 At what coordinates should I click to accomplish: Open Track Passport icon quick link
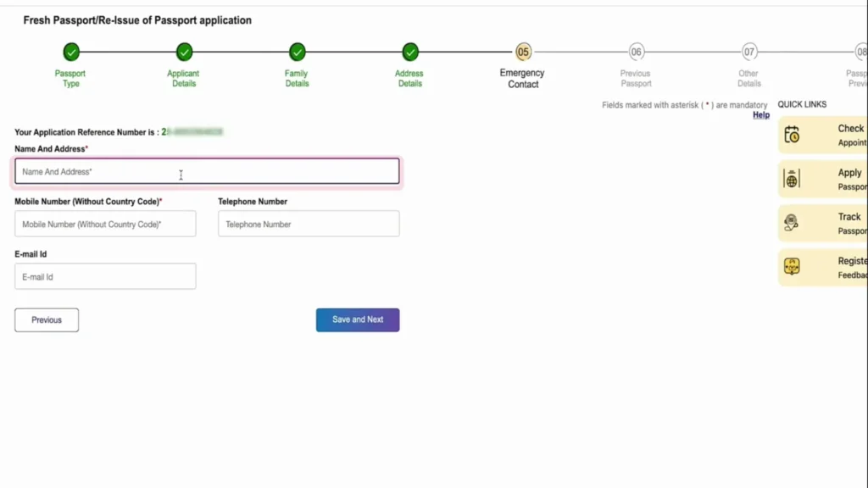(792, 223)
